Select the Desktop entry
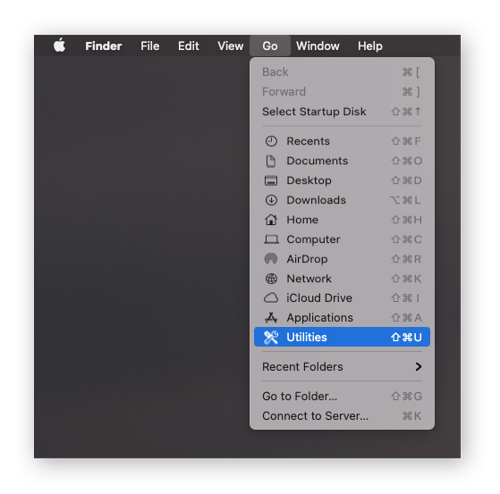Screen dimensions: 500x494 342,181
